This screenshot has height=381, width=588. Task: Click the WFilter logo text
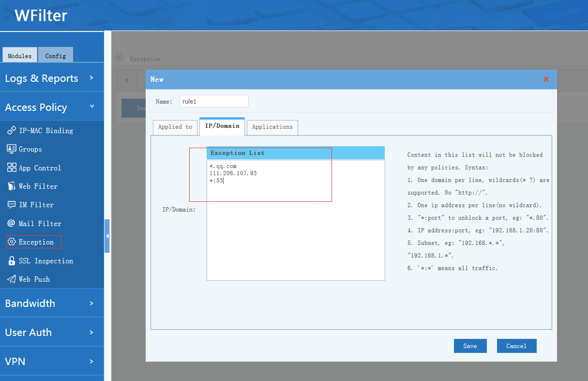41,15
